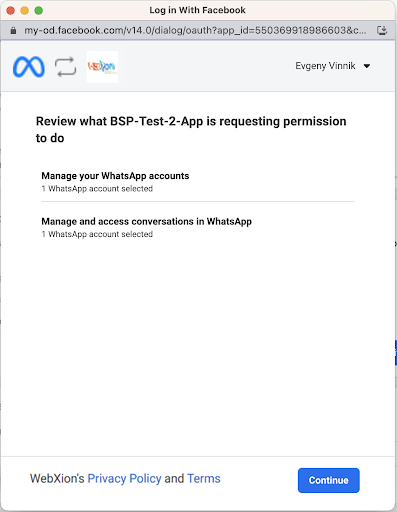The width and height of the screenshot is (397, 512).
Task: Close the Log in With Facebook window
Action: 11,11
